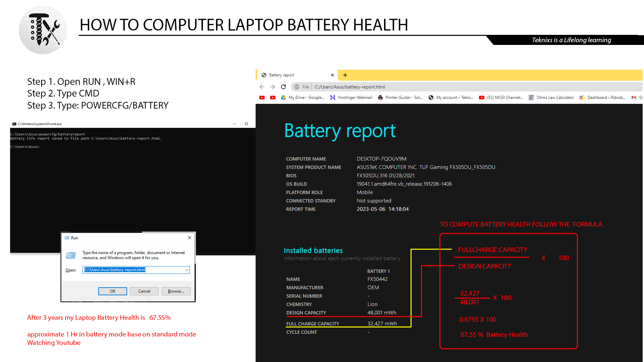Click the manufacturer value OEM
This screenshot has width=644, height=362.
coord(373,288)
